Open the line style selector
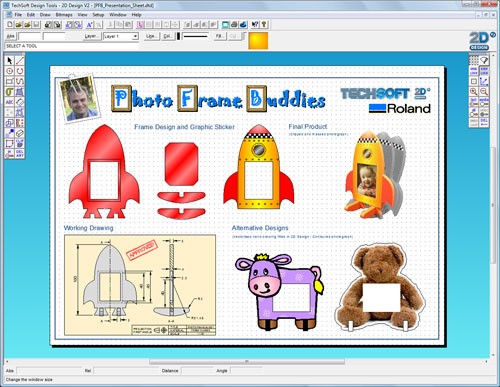 coord(195,36)
